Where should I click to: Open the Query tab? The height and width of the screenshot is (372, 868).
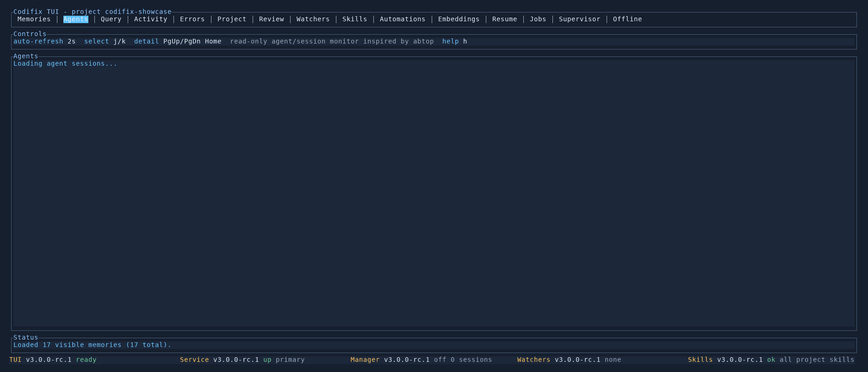111,19
